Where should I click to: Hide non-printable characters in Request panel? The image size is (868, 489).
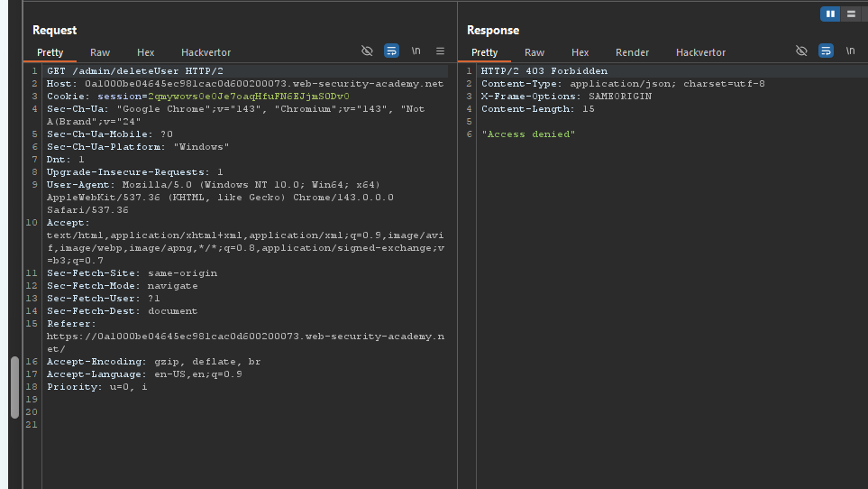click(x=367, y=51)
